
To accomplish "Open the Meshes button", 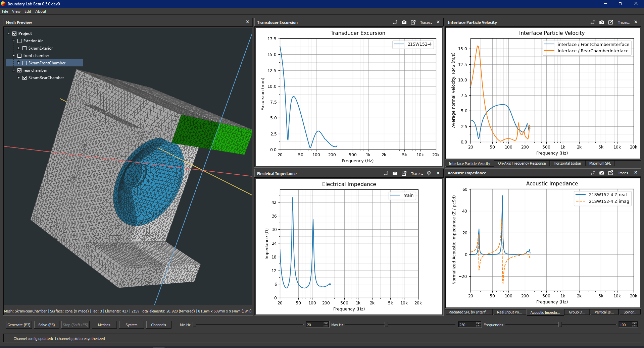I will coord(104,325).
